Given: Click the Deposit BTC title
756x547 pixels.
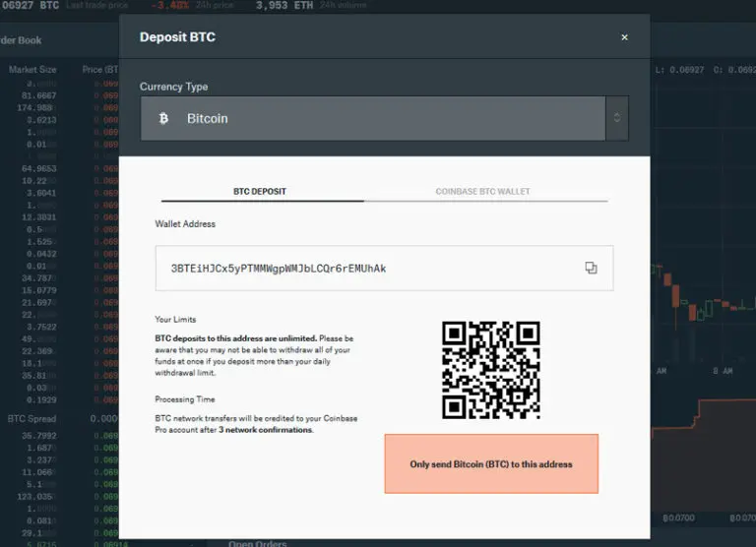Looking at the screenshot, I should [x=177, y=37].
